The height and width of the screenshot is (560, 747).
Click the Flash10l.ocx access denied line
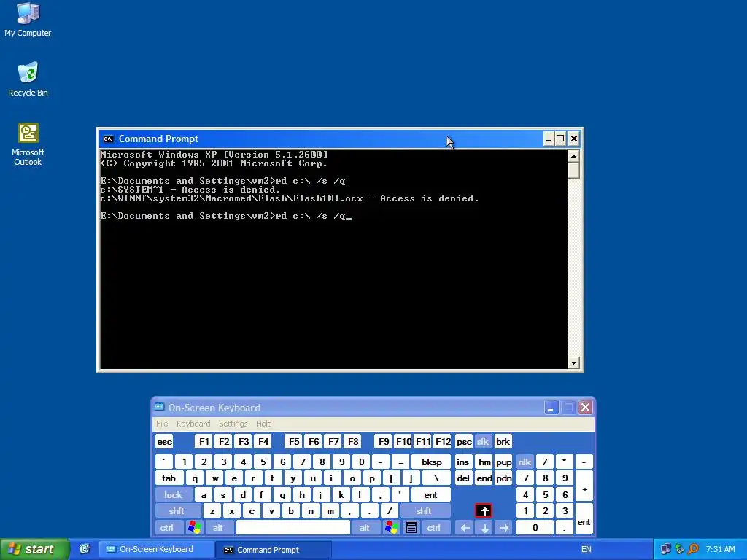tap(289, 198)
